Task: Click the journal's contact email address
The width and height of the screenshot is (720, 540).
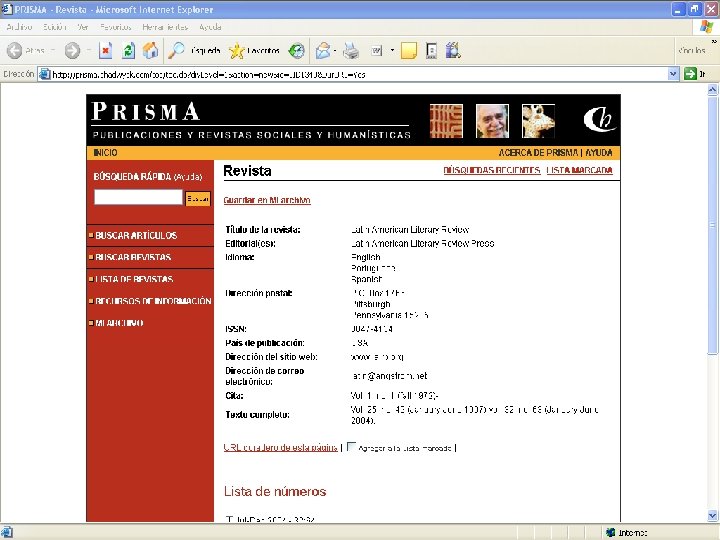Action: coord(389,376)
